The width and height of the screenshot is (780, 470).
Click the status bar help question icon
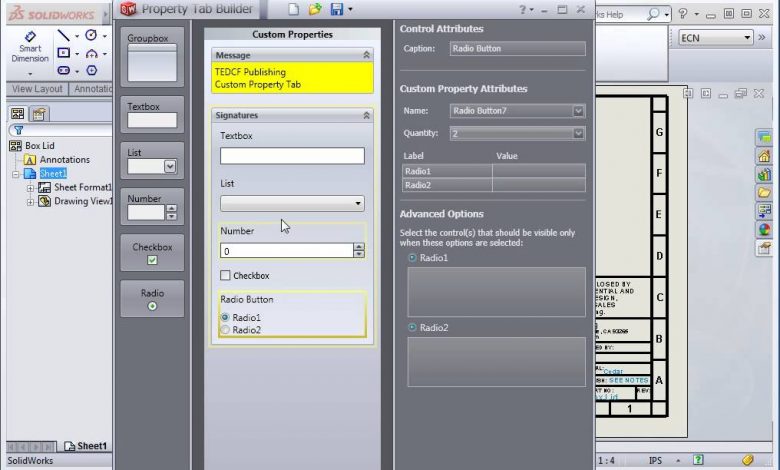coord(698,460)
